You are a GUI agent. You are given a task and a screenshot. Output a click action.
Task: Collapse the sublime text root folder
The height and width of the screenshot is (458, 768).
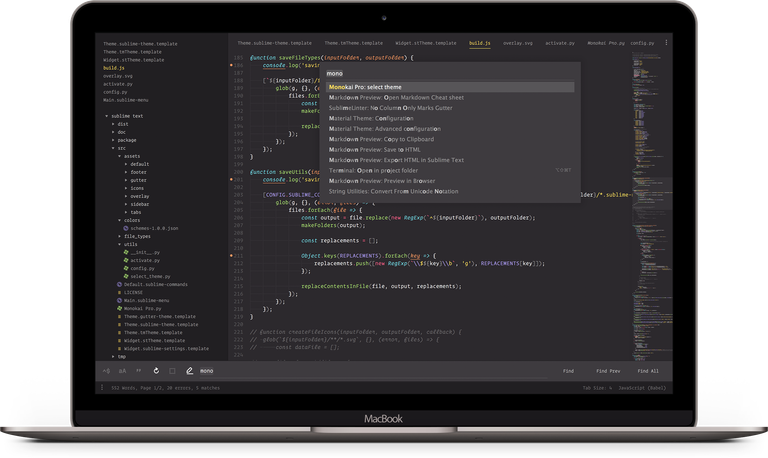(106, 116)
